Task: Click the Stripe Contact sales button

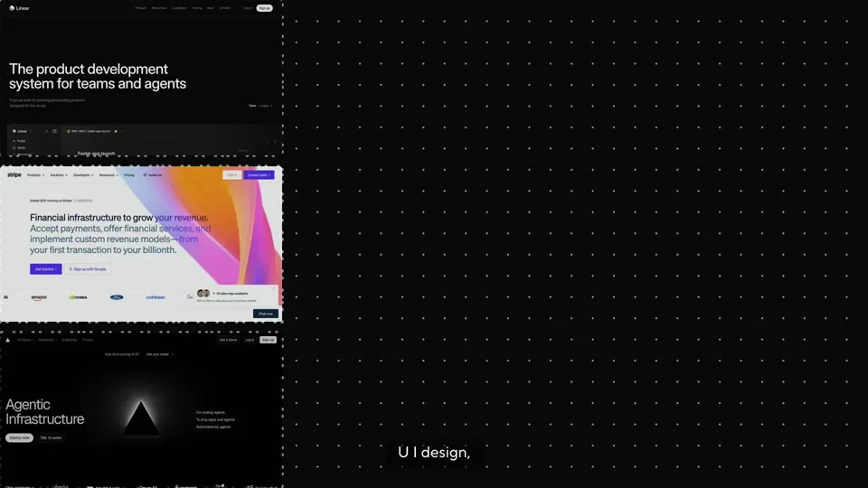Action: coord(259,174)
